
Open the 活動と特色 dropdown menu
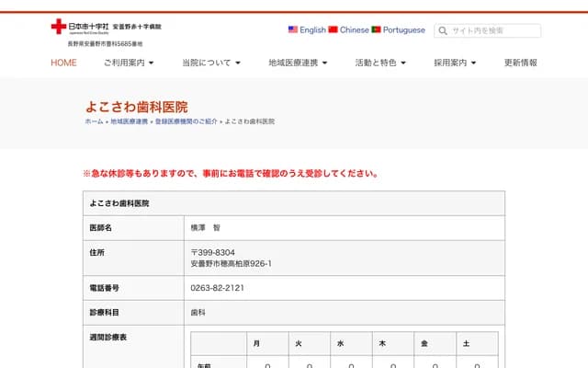click(x=380, y=63)
